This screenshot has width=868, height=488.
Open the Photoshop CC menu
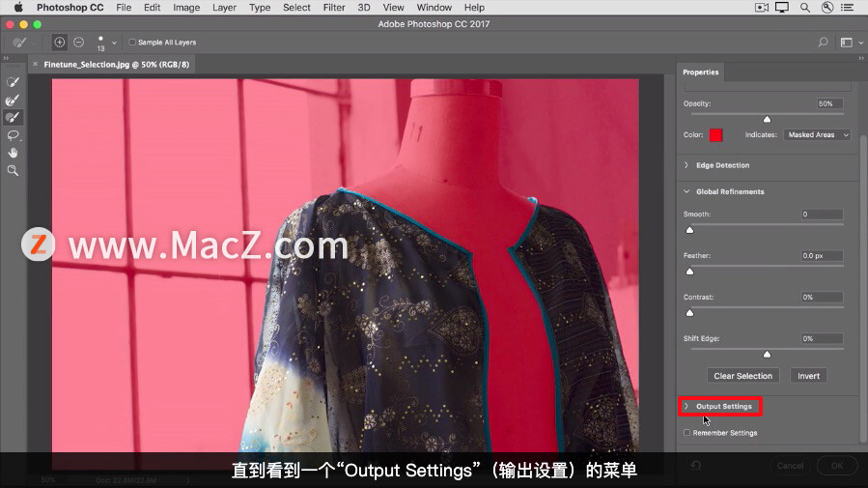(70, 7)
